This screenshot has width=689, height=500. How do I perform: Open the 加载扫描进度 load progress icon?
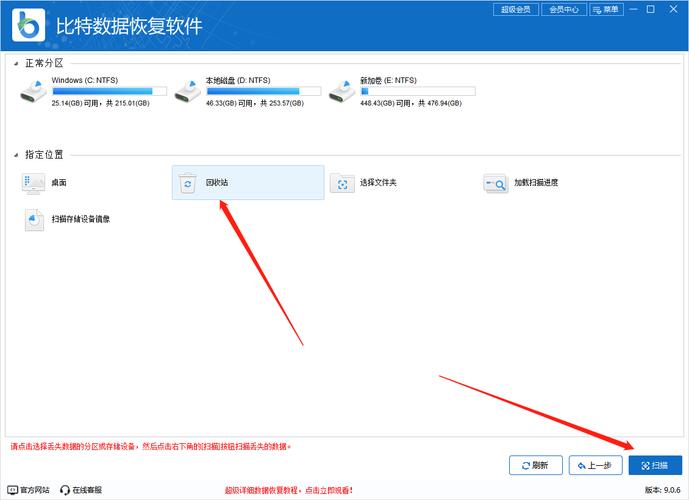click(x=496, y=184)
